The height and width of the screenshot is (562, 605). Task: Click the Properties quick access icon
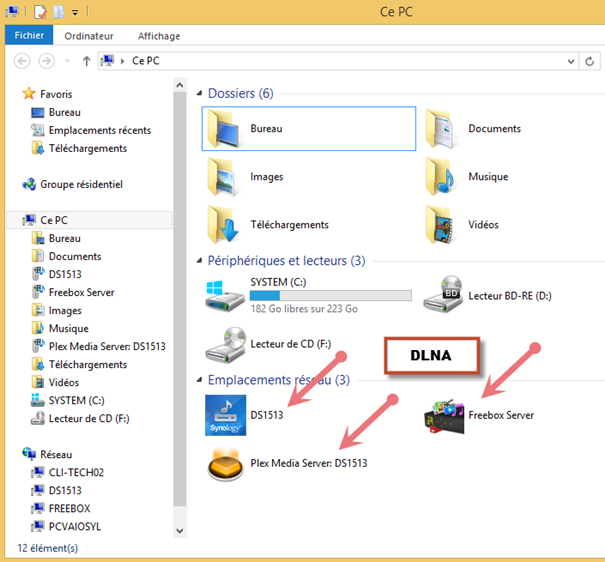[40, 12]
